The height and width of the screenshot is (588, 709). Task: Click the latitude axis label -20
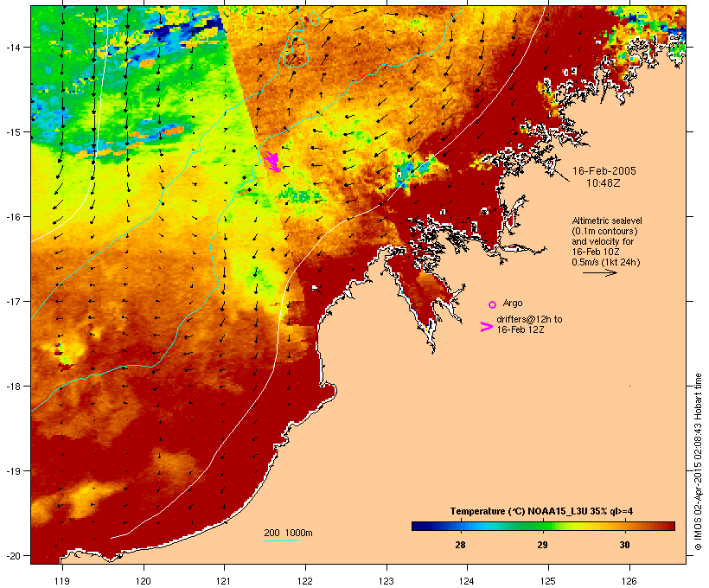coord(12,555)
